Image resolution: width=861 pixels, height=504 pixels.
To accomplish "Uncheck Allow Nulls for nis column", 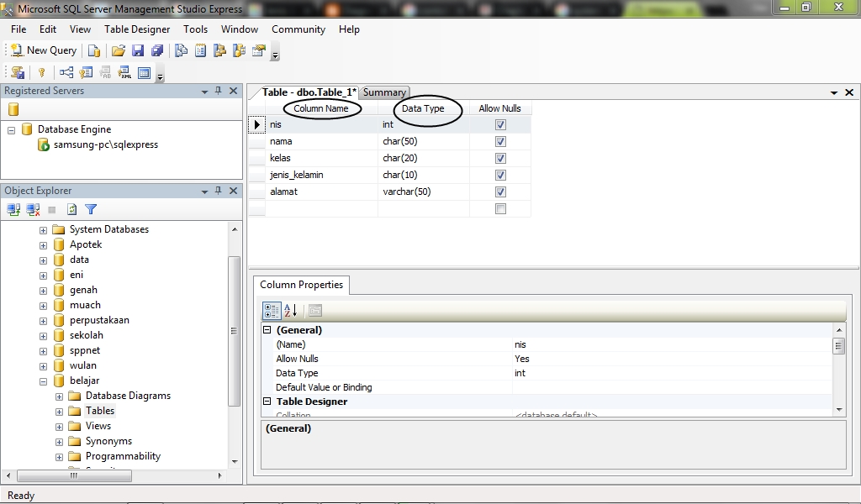I will click(x=500, y=124).
